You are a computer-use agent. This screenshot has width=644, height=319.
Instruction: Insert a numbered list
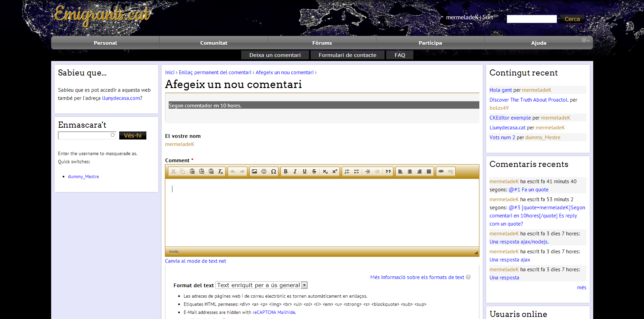click(x=347, y=171)
